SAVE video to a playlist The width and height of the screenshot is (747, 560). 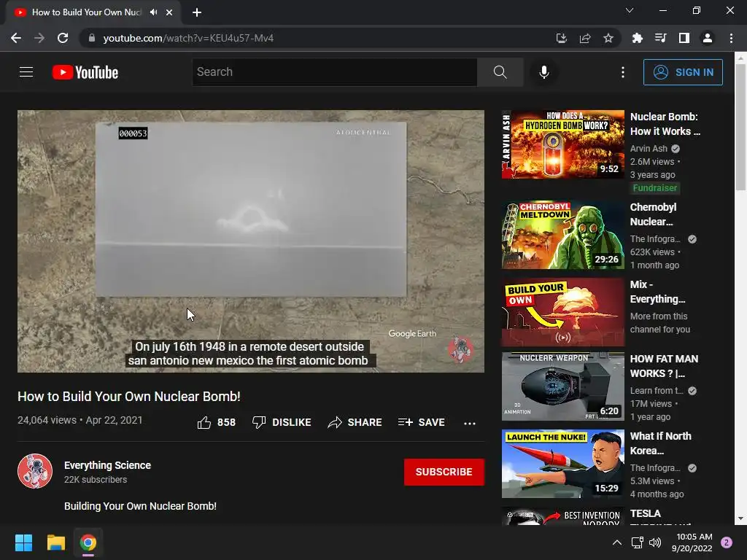(421, 422)
